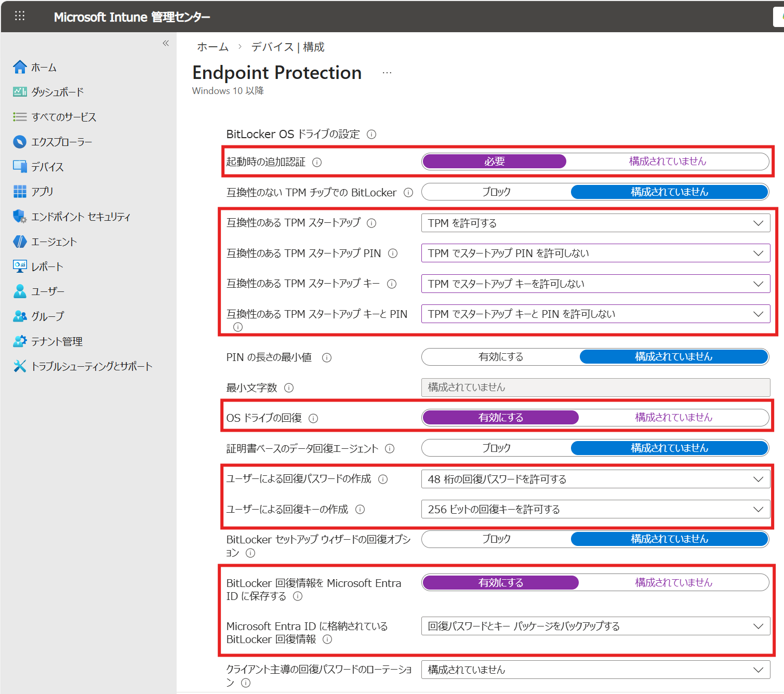The image size is (784, 694).
Task: Expand the 互換性のある TPM スタートアップ dropdown
Action: (x=595, y=223)
